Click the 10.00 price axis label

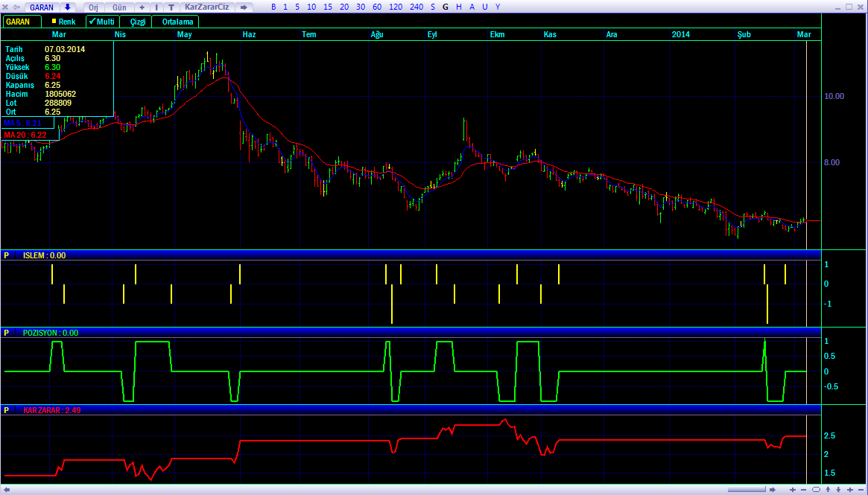834,96
